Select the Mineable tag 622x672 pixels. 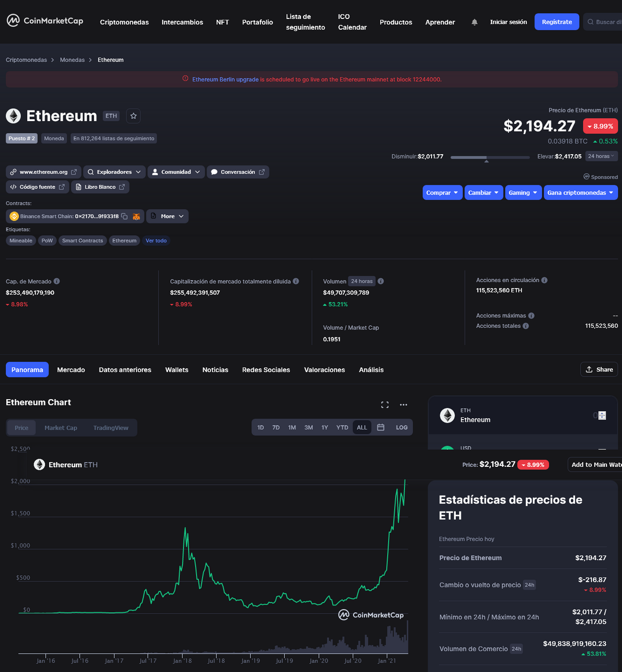click(21, 241)
